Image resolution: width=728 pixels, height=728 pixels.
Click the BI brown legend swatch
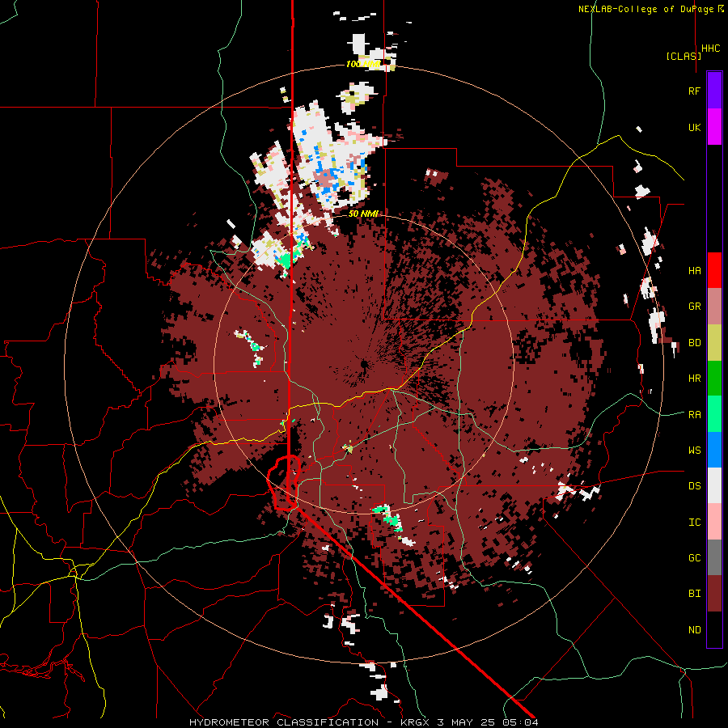coord(714,594)
